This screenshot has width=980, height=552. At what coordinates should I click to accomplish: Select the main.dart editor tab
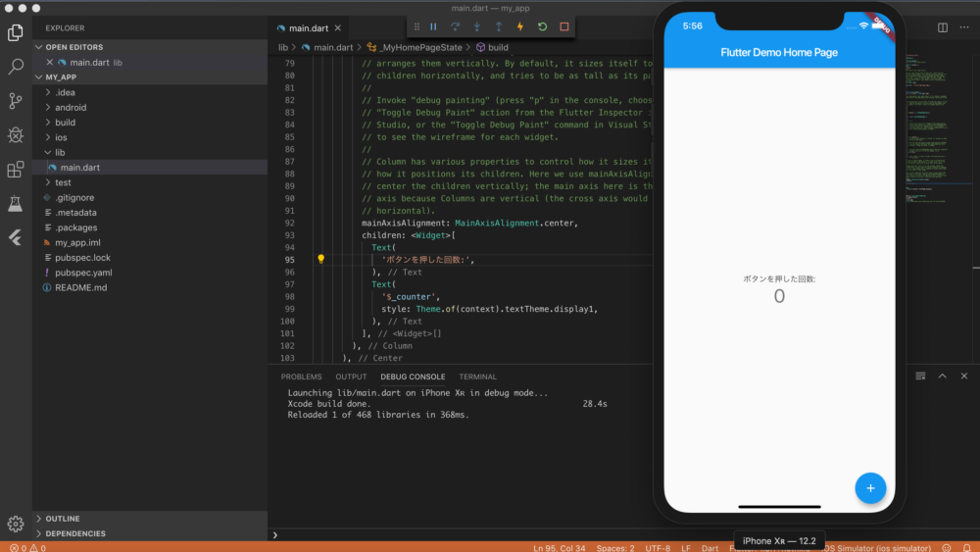[309, 28]
